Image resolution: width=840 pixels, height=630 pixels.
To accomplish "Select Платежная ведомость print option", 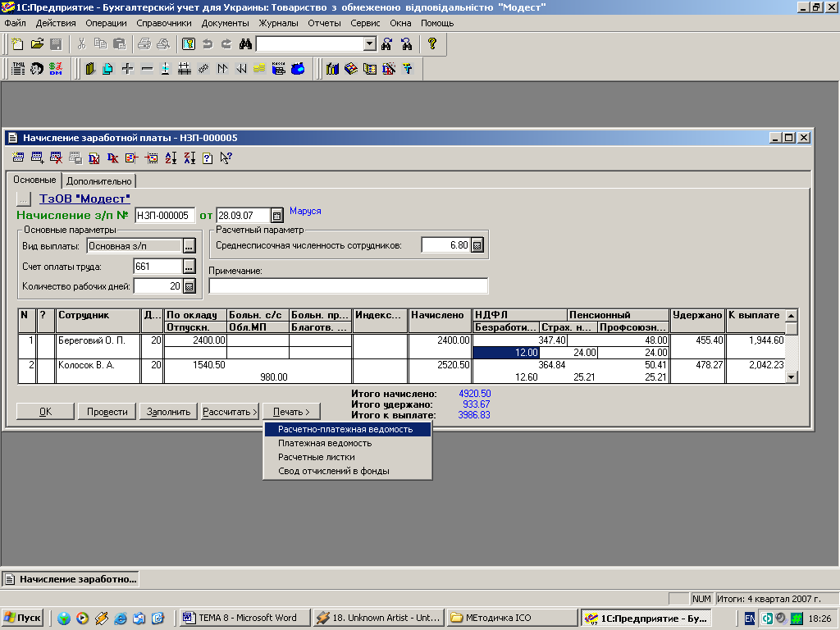I will 348,443.
